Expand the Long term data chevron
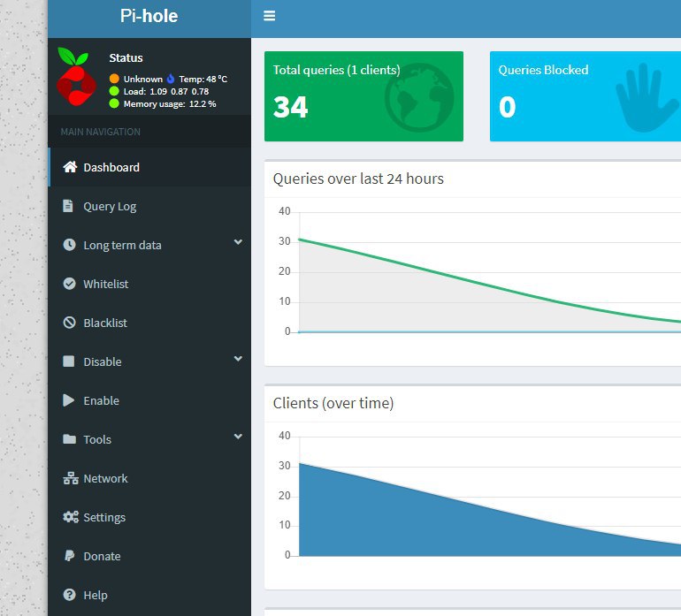 pos(238,242)
